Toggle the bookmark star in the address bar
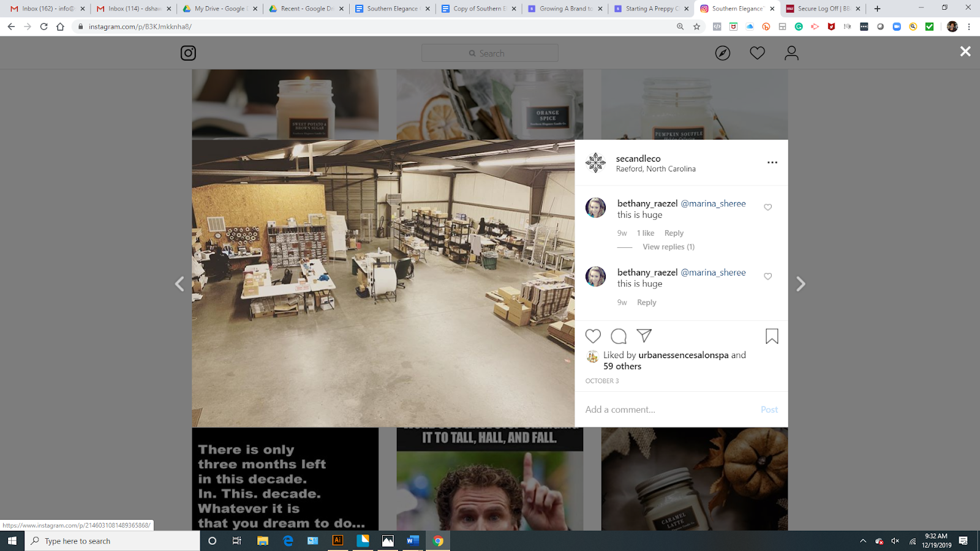Image resolution: width=980 pixels, height=551 pixels. tap(697, 27)
